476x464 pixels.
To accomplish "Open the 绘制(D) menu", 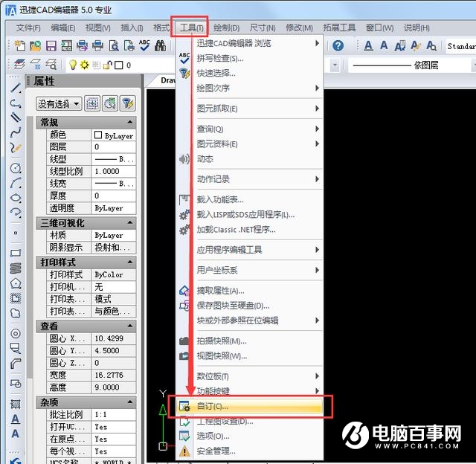I will [x=226, y=28].
